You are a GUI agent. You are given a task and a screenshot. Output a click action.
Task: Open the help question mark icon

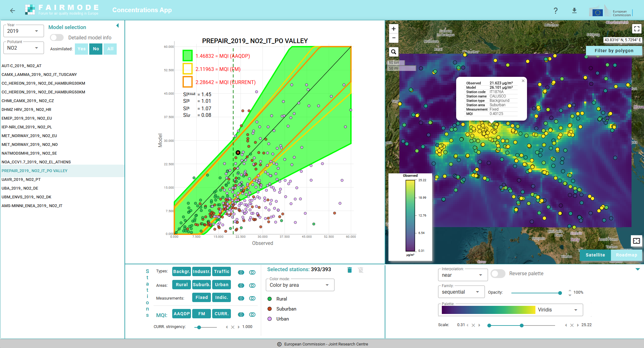tap(556, 11)
